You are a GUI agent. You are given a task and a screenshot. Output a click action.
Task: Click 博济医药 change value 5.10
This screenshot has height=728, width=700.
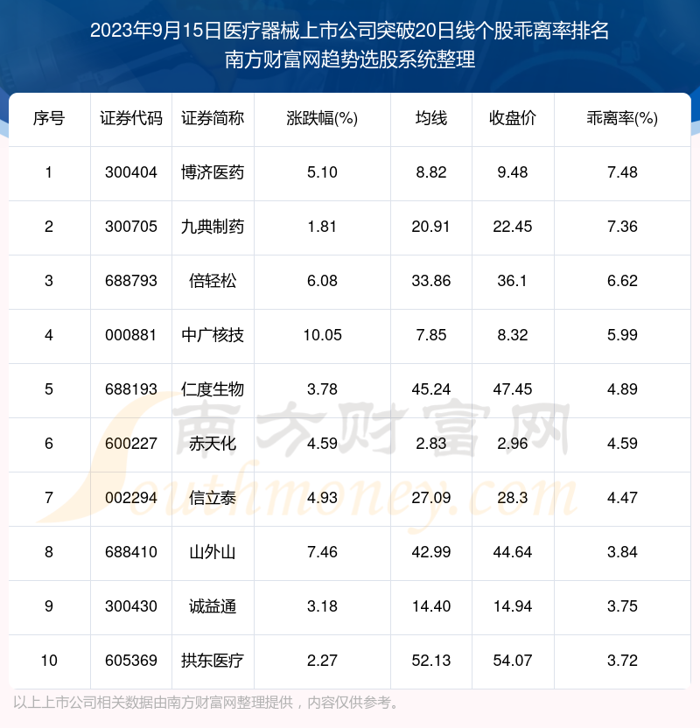click(x=322, y=172)
